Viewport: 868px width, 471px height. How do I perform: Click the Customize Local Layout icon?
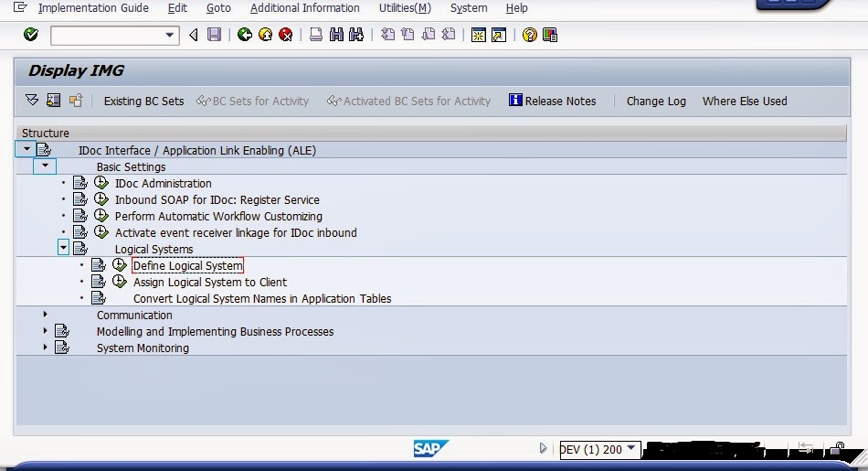click(550, 35)
